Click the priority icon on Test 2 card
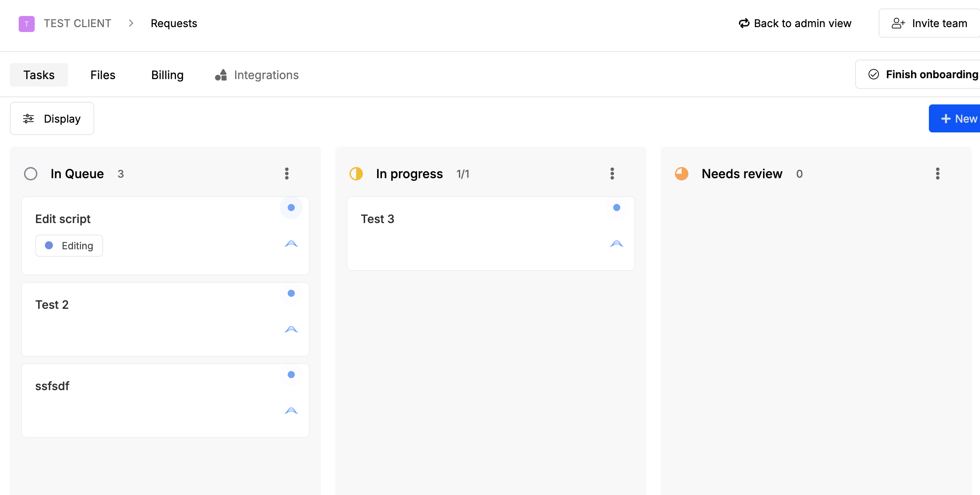980x495 pixels. coord(291,329)
